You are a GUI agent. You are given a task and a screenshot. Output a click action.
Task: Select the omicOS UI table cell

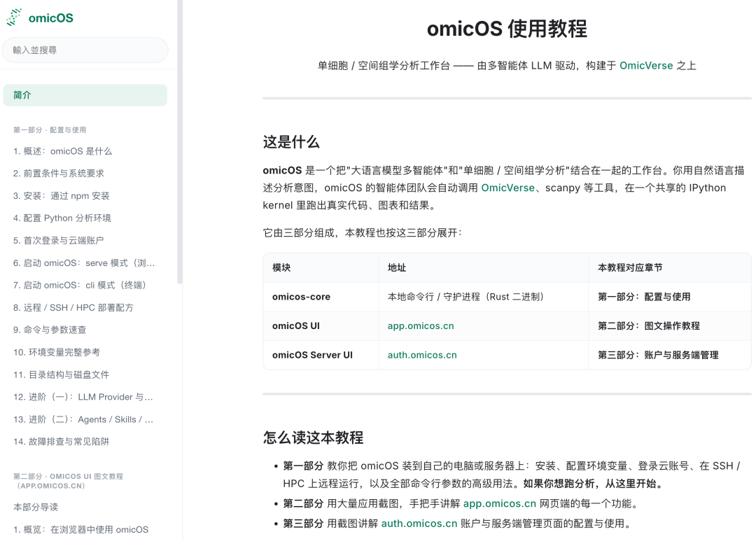pos(321,326)
